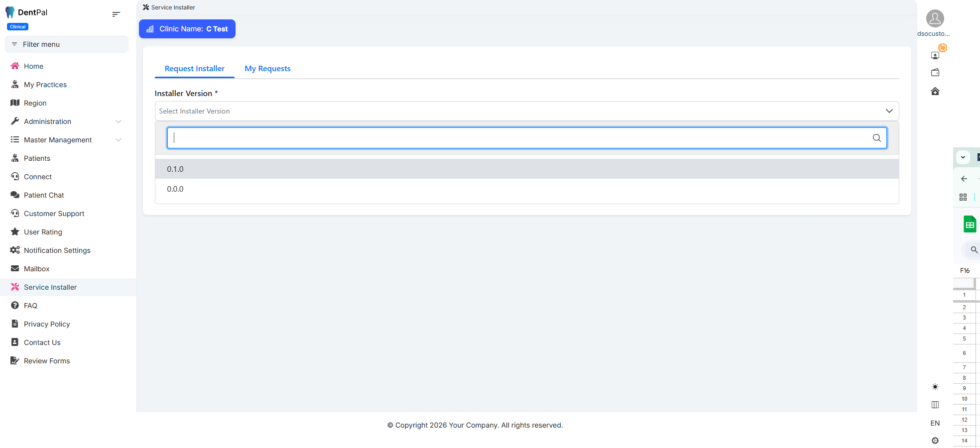Open the user profile avatar

pos(935,18)
